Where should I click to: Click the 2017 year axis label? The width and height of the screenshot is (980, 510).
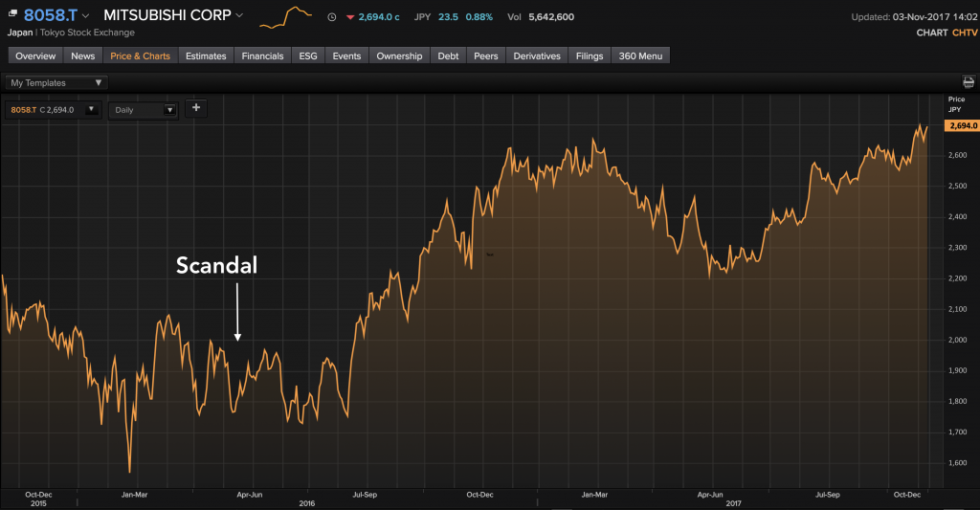point(734,503)
